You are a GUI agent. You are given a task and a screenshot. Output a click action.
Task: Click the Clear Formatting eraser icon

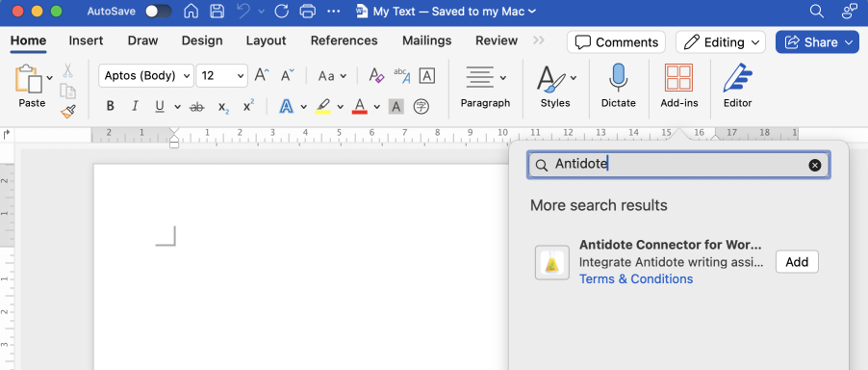pyautogui.click(x=376, y=75)
